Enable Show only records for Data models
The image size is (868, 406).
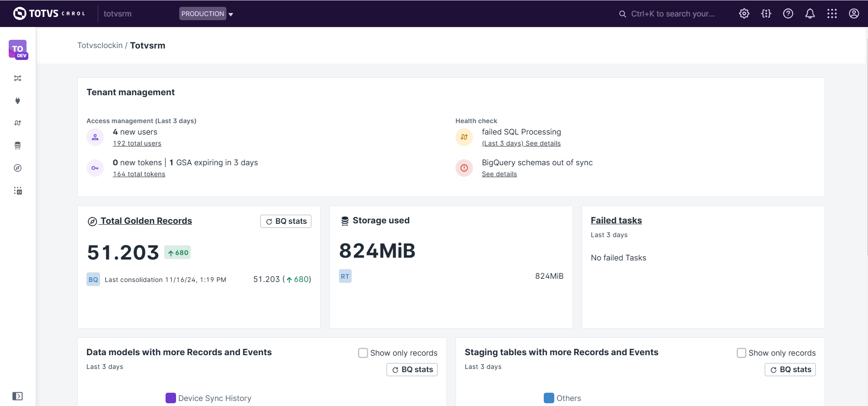coord(363,353)
